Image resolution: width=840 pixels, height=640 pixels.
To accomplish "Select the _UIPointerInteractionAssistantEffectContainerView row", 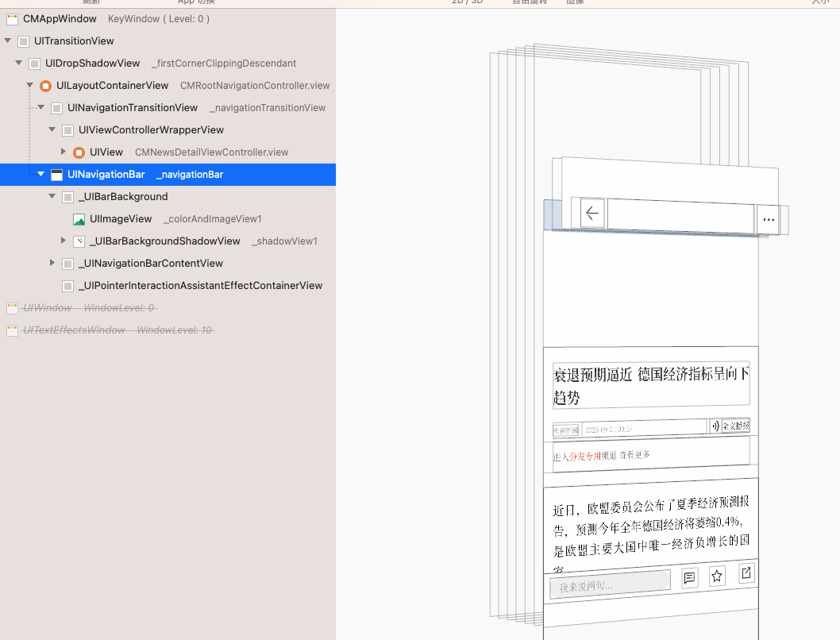I will pos(168,286).
